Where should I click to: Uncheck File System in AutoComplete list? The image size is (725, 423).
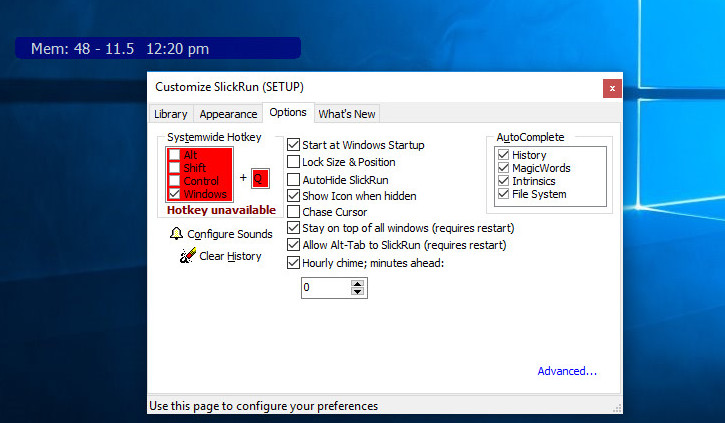(504, 194)
